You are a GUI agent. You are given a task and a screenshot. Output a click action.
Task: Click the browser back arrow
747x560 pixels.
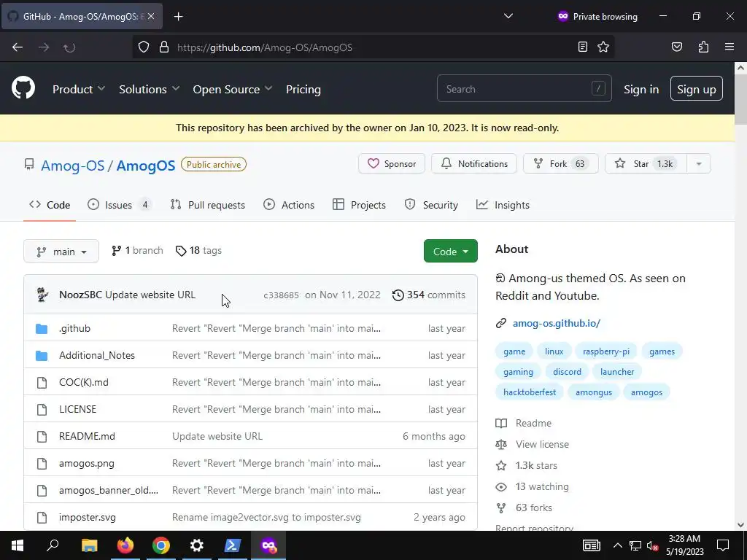click(x=18, y=47)
